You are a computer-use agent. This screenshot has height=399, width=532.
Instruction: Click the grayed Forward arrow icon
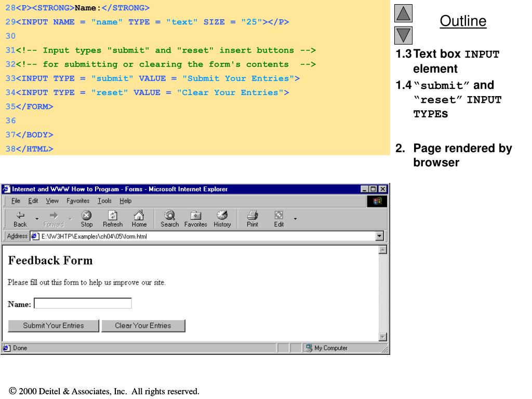tap(54, 215)
